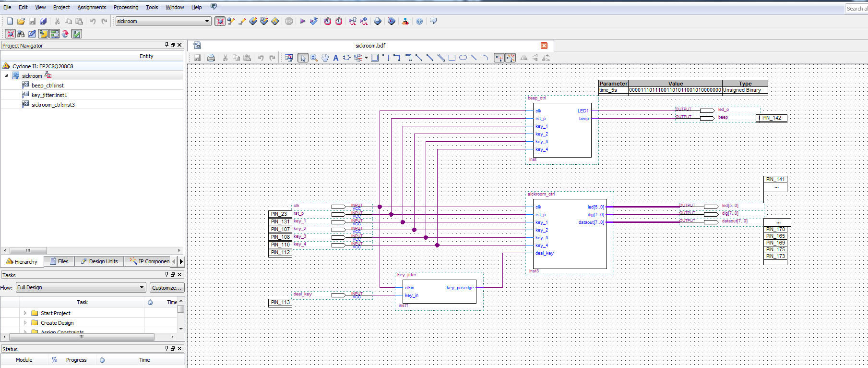Select the Hand pan tool
Viewport: 868px width, 368px height.
325,58
